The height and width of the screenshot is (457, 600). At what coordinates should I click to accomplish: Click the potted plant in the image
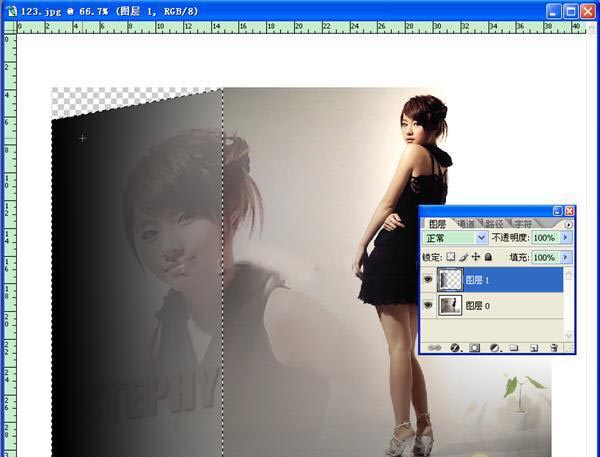522,401
